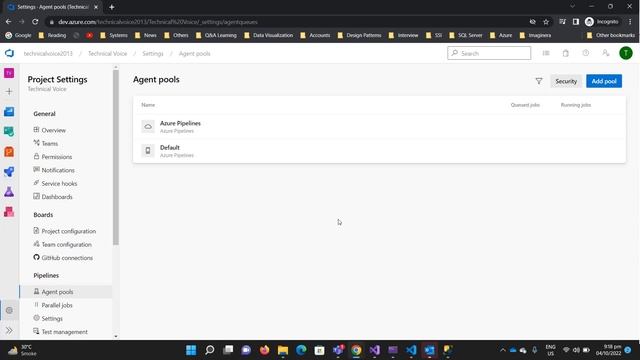Open the SQL Server bookmarks folder
Image resolution: width=640 pixels, height=360 pixels.
pyautogui.click(x=466, y=35)
